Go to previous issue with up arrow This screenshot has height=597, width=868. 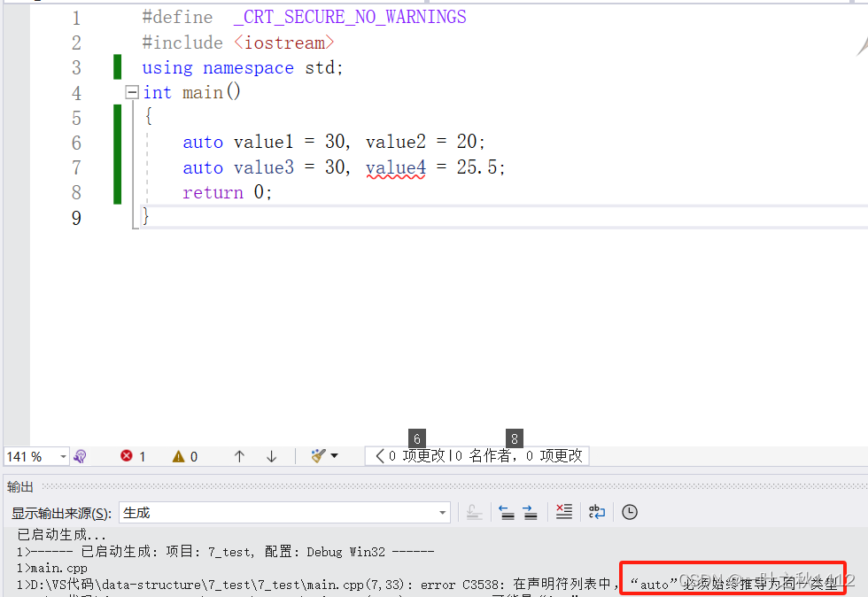tap(239, 456)
